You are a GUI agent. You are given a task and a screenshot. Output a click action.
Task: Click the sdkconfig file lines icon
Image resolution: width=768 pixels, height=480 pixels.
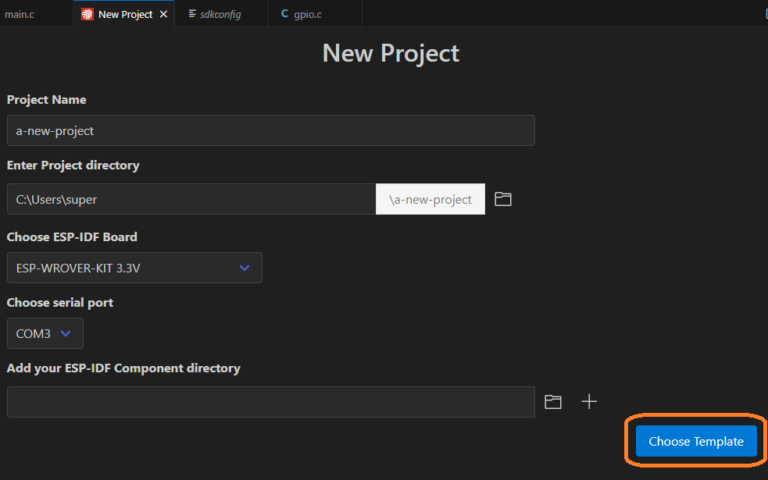point(192,14)
